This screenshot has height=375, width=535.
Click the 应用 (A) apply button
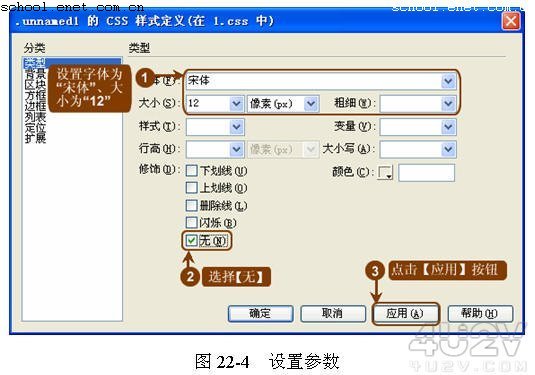405,313
